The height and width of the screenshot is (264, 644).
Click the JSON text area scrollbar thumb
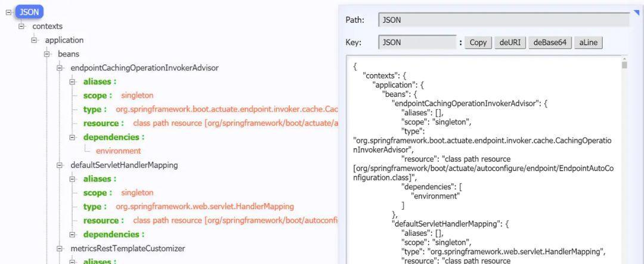(x=624, y=65)
